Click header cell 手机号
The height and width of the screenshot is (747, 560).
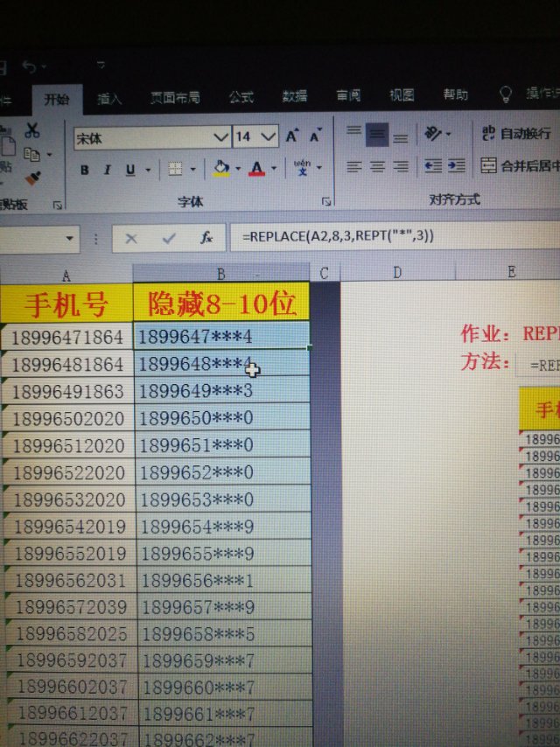pyautogui.click(x=66, y=305)
